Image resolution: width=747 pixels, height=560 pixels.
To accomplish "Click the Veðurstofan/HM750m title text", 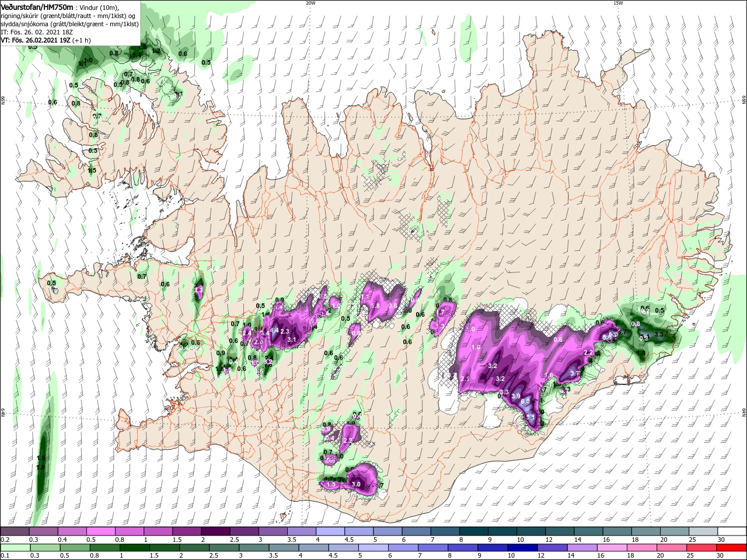I will click(37, 6).
